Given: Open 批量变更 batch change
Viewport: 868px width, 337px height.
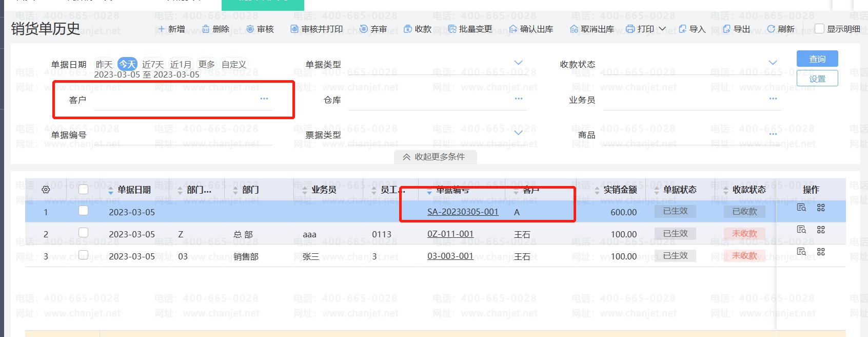Looking at the screenshot, I should pos(470,29).
